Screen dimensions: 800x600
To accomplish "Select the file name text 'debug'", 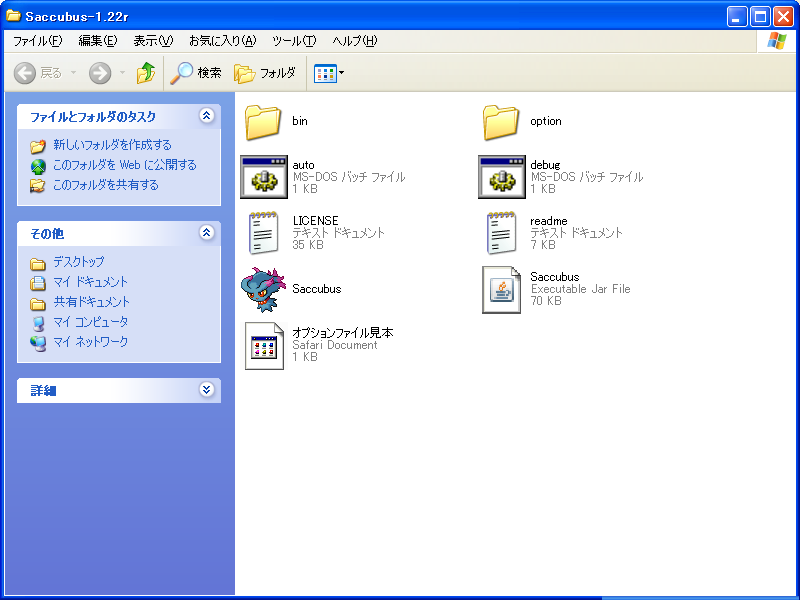I will (545, 165).
